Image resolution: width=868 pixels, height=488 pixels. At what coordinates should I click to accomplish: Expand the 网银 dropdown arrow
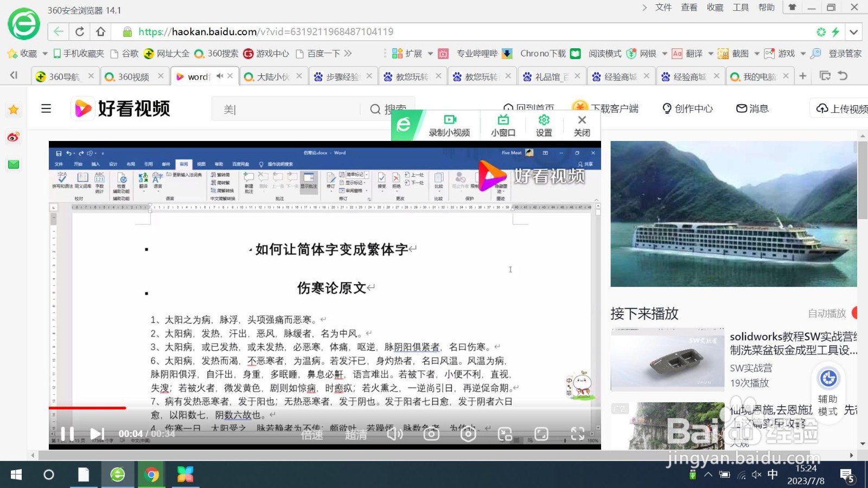pyautogui.click(x=665, y=54)
